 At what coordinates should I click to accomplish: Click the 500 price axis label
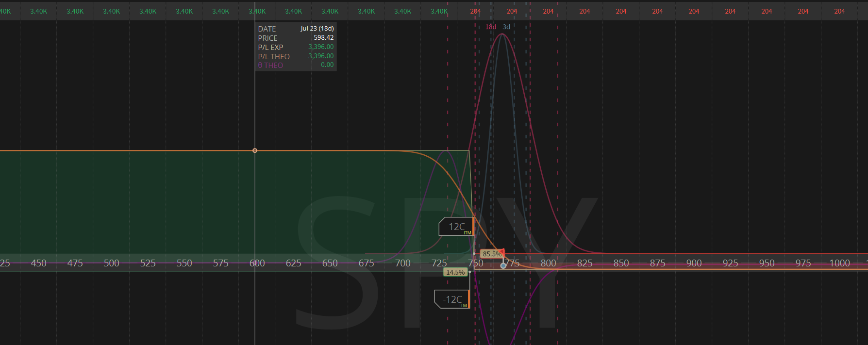tap(112, 263)
